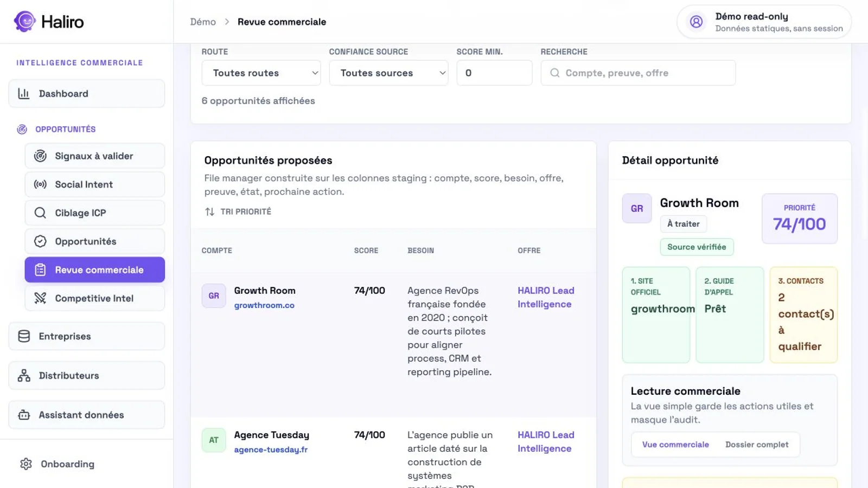Screen dimensions: 868x488
Task: Click the Lecture commerciale heading
Action: tap(686, 391)
